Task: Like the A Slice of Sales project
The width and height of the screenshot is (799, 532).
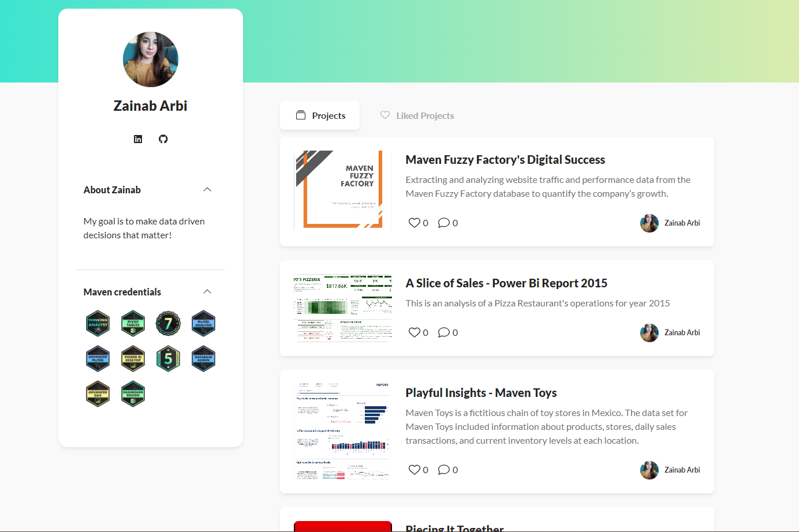Action: click(x=415, y=332)
